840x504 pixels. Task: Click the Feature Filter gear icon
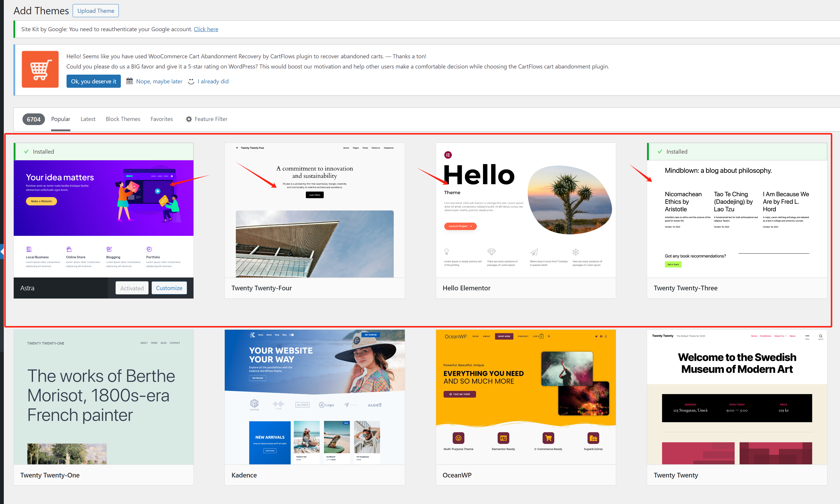click(189, 119)
